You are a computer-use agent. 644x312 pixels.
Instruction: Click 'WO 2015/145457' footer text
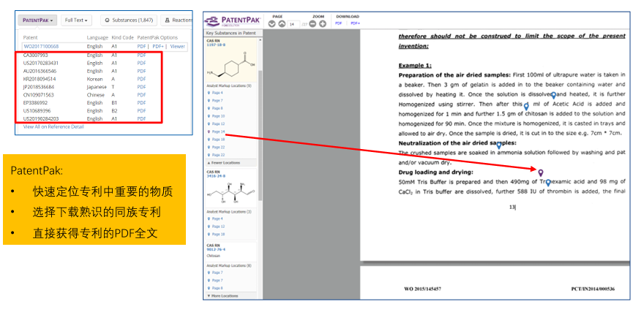pyautogui.click(x=423, y=289)
